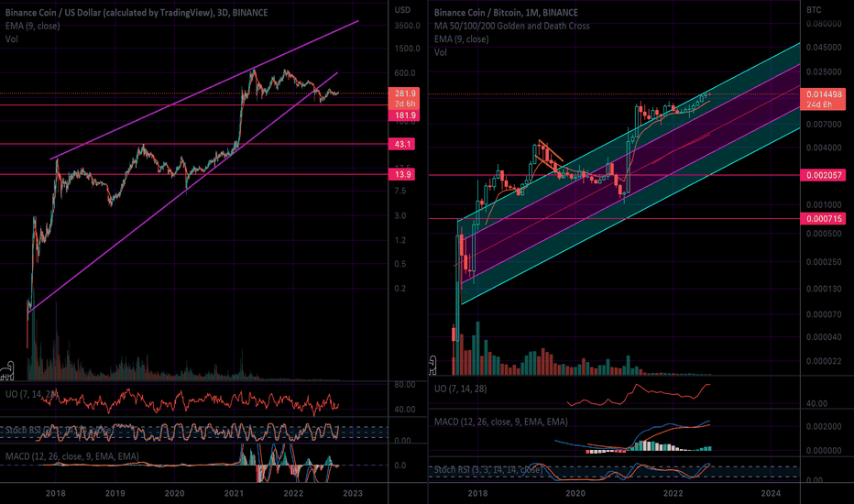
Task: Click the 43.1 horizontal line price label
Action: click(402, 144)
